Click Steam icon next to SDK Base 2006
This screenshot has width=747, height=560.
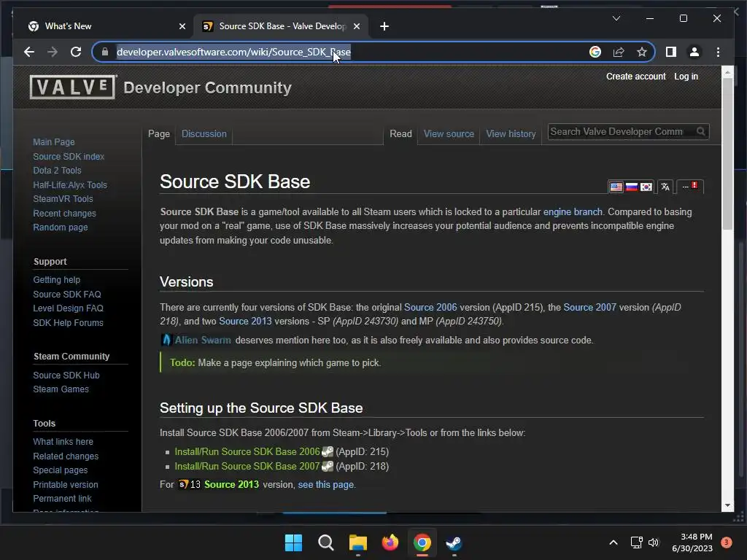[328, 451]
